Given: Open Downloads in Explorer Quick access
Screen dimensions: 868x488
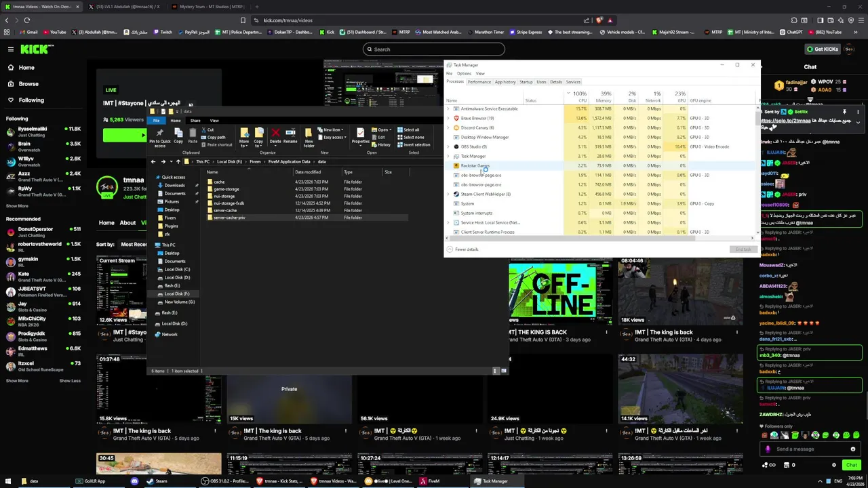Looking at the screenshot, I should click(174, 185).
